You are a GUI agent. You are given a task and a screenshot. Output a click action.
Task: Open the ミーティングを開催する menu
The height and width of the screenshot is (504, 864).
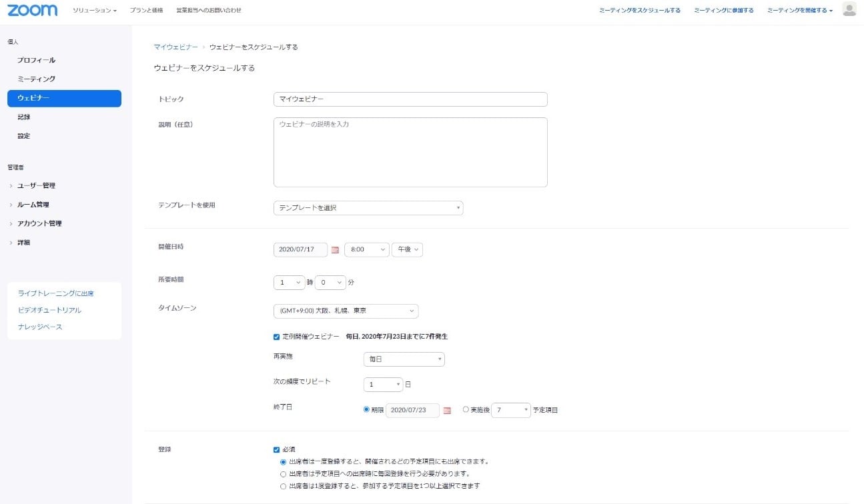pyautogui.click(x=800, y=11)
